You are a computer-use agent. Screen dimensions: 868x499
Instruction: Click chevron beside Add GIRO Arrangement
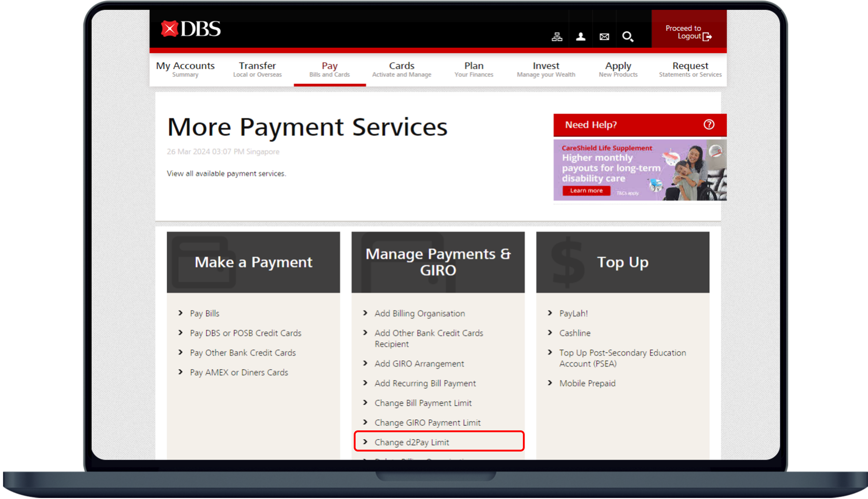point(365,363)
